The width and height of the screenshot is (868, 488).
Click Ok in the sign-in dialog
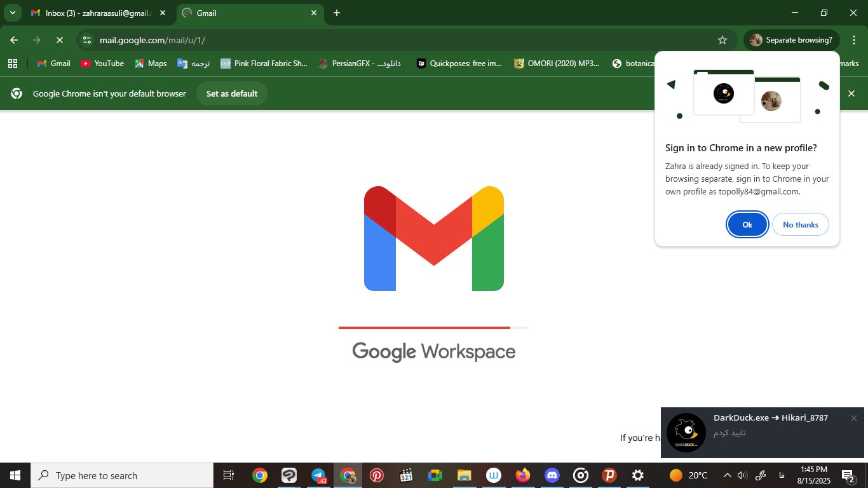click(x=747, y=225)
